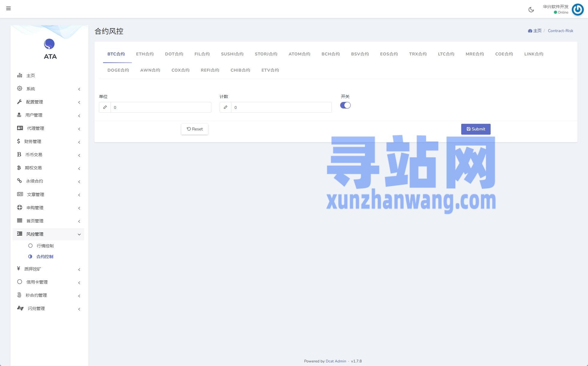Screen dimensions: 588x366
Task: Click the 永续合约 link icon
Action: point(19,181)
